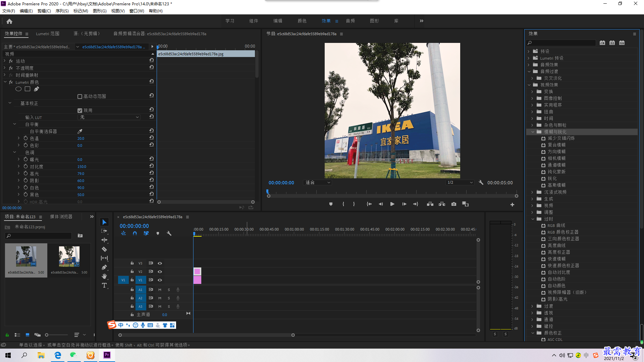Image resolution: width=644 pixels, height=362 pixels.
Task: Enable the 高动态范围 checkbox
Action: 80,97
